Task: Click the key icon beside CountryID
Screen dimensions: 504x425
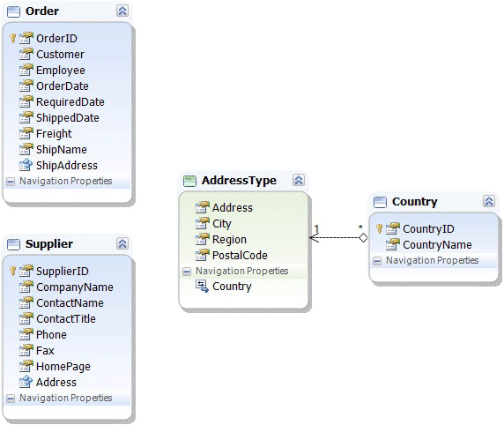Action: click(379, 228)
